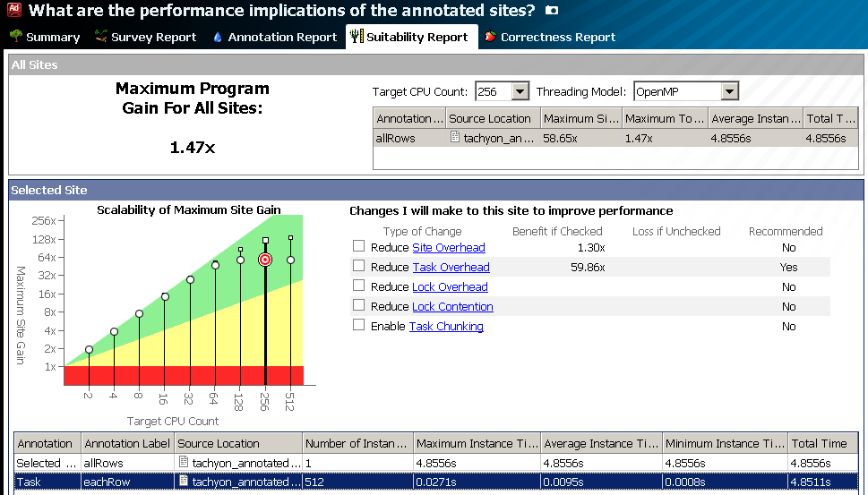Tick Reduce Lock Contention checkbox
Image resolution: width=868 pixels, height=495 pixels.
pyautogui.click(x=358, y=305)
